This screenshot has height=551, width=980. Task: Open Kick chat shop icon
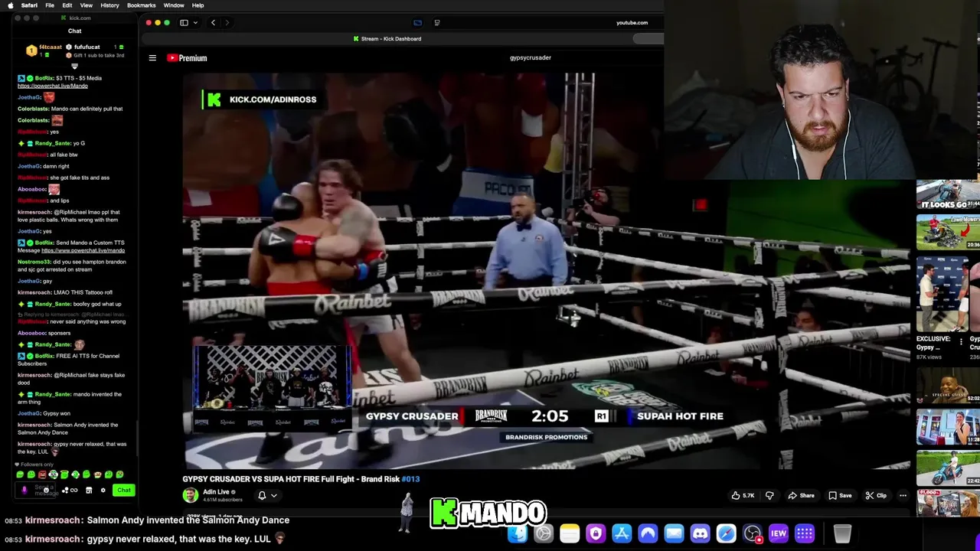coord(89,490)
